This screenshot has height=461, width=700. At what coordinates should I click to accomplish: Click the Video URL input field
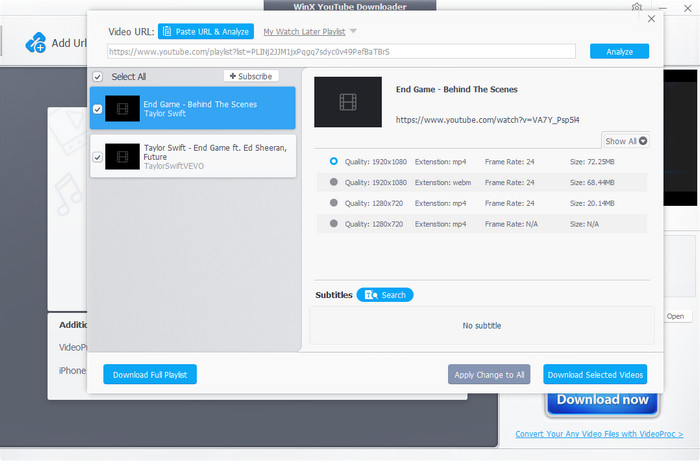[x=341, y=51]
